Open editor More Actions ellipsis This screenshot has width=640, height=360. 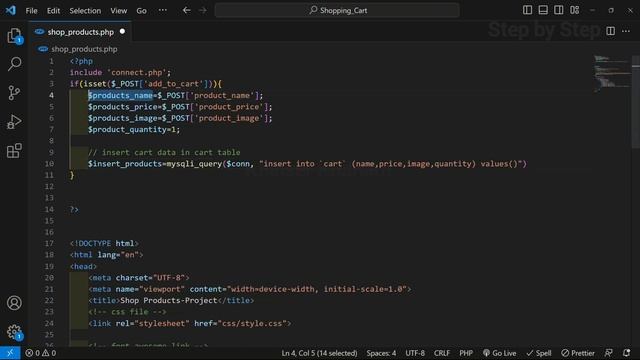(x=626, y=31)
